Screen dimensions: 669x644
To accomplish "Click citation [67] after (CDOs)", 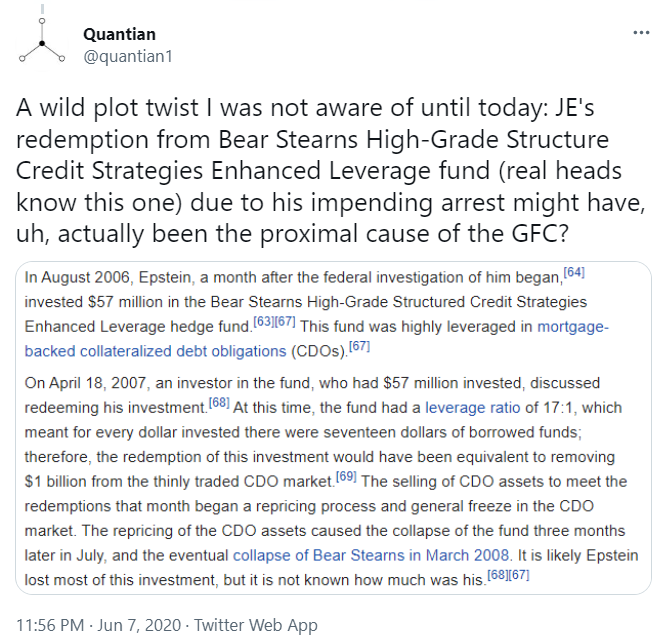I will pyautogui.click(x=359, y=346).
